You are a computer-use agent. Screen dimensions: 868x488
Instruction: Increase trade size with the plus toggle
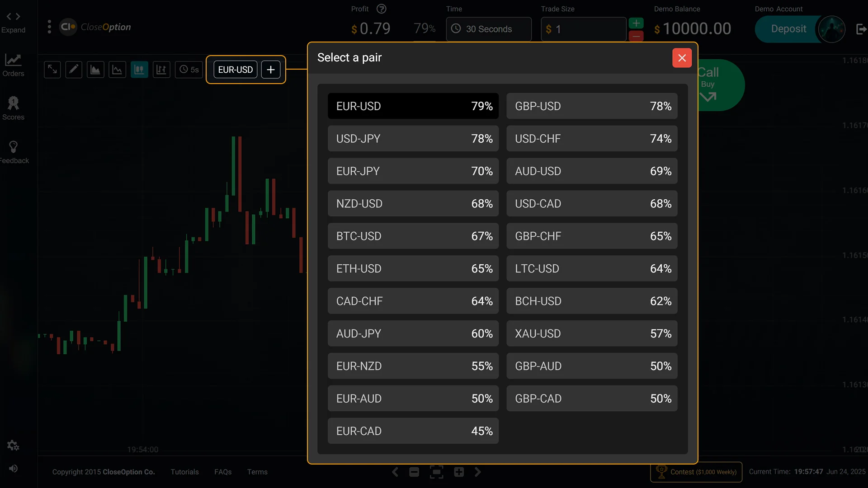click(x=637, y=22)
